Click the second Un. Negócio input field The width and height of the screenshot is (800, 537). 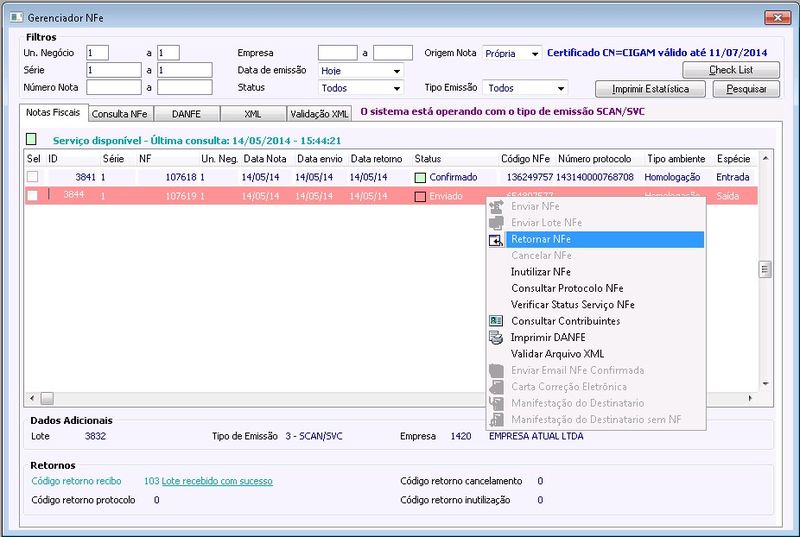168,53
